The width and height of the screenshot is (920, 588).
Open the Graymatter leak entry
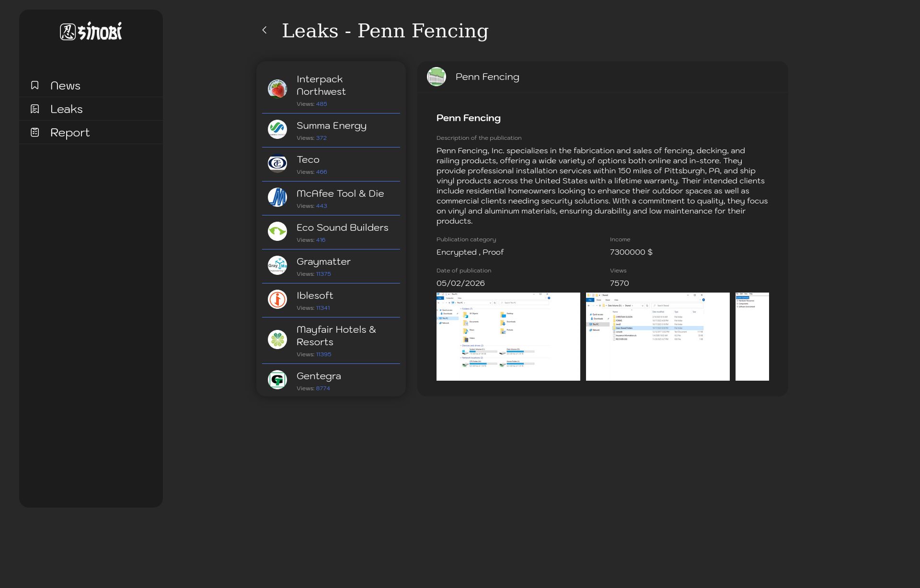pyautogui.click(x=323, y=262)
